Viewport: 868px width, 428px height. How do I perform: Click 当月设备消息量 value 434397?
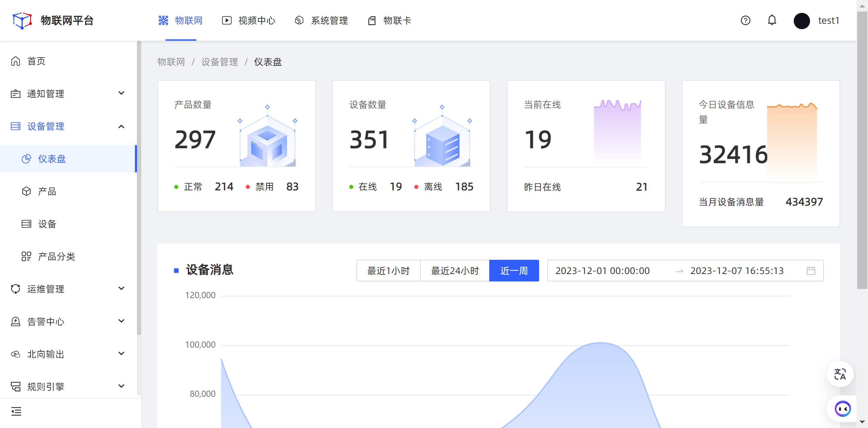[x=804, y=202]
